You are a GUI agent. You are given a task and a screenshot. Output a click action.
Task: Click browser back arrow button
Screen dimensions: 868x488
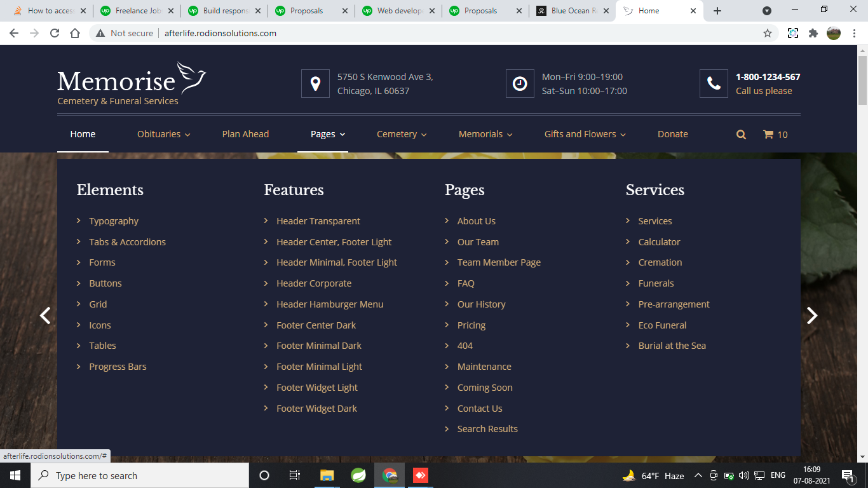point(14,33)
